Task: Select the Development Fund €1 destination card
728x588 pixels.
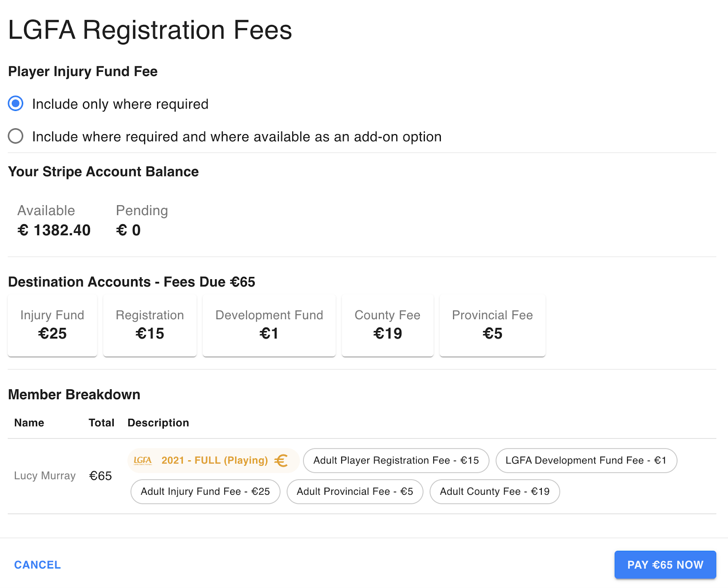Action: [x=268, y=325]
